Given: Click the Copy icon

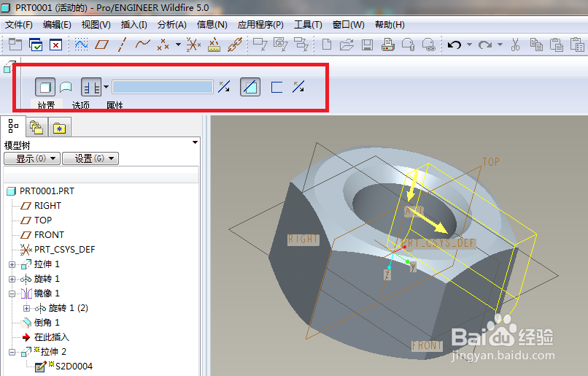Looking at the screenshot, I should click(x=536, y=45).
